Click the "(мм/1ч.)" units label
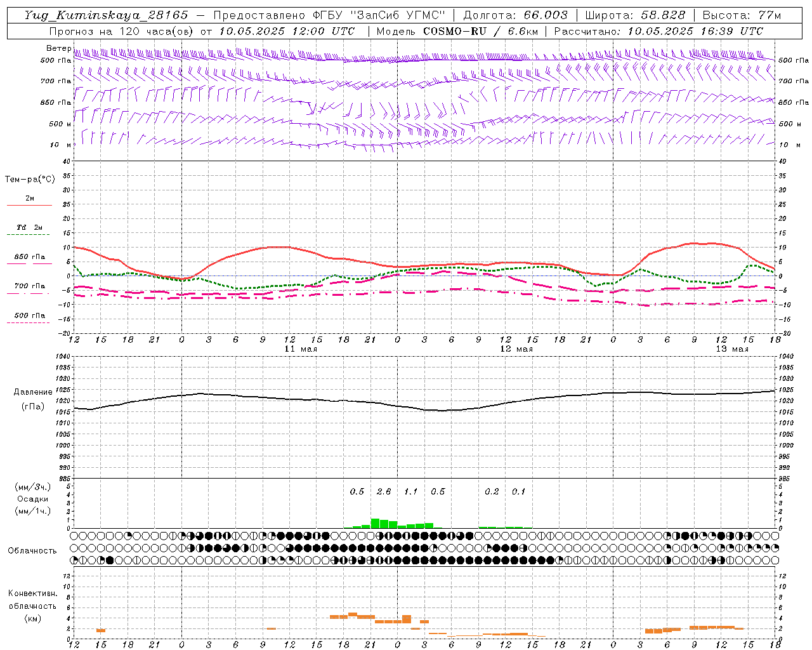The width and height of the screenshot is (812, 650). click(32, 511)
